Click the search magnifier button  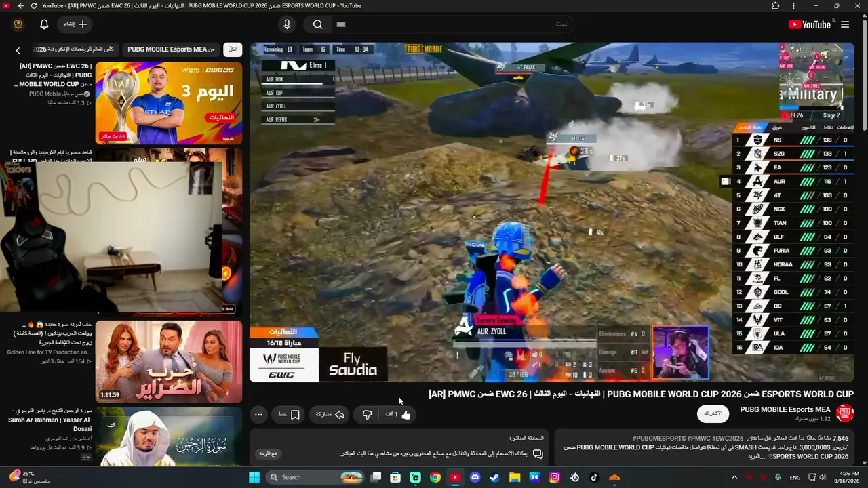[x=317, y=24]
